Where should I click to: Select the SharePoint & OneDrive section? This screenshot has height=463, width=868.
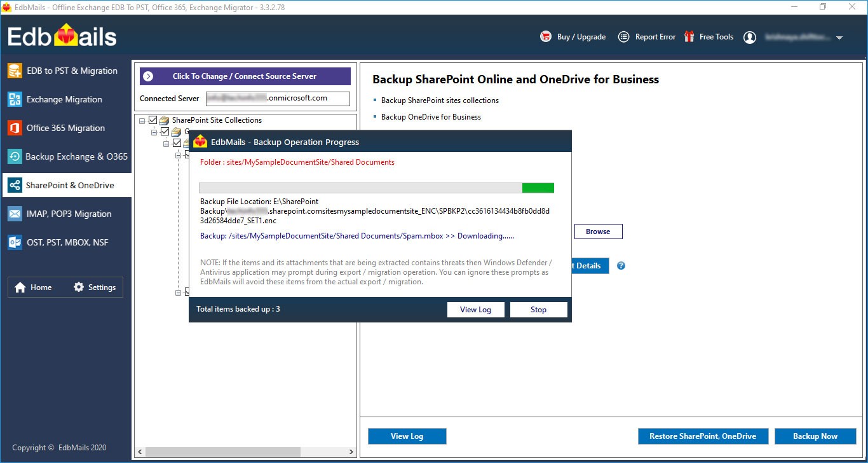point(66,185)
